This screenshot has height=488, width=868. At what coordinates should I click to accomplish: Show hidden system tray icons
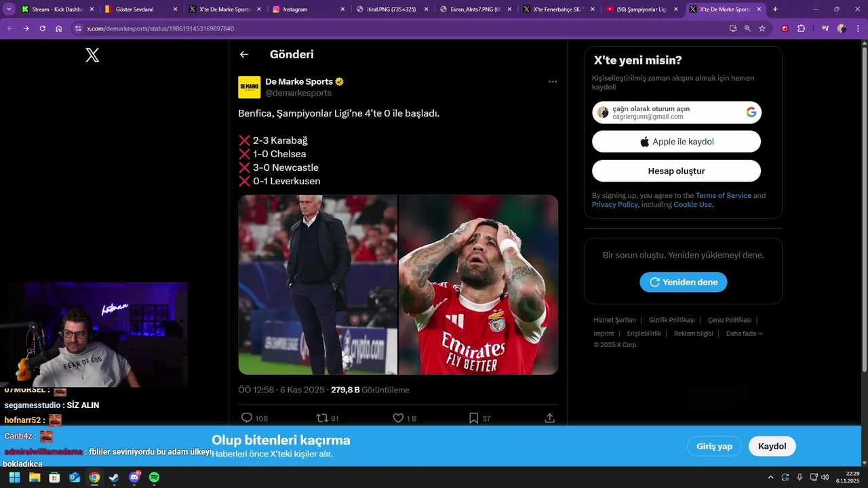(770, 477)
